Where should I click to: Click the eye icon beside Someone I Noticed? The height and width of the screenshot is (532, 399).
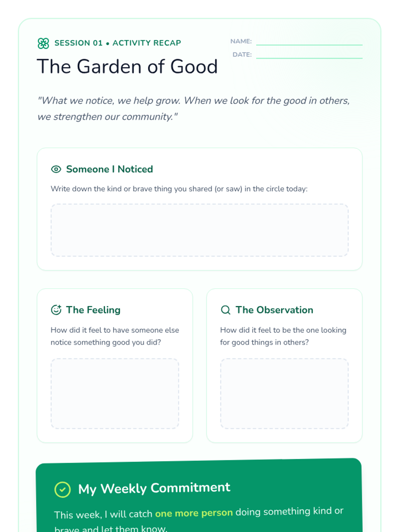(x=56, y=169)
